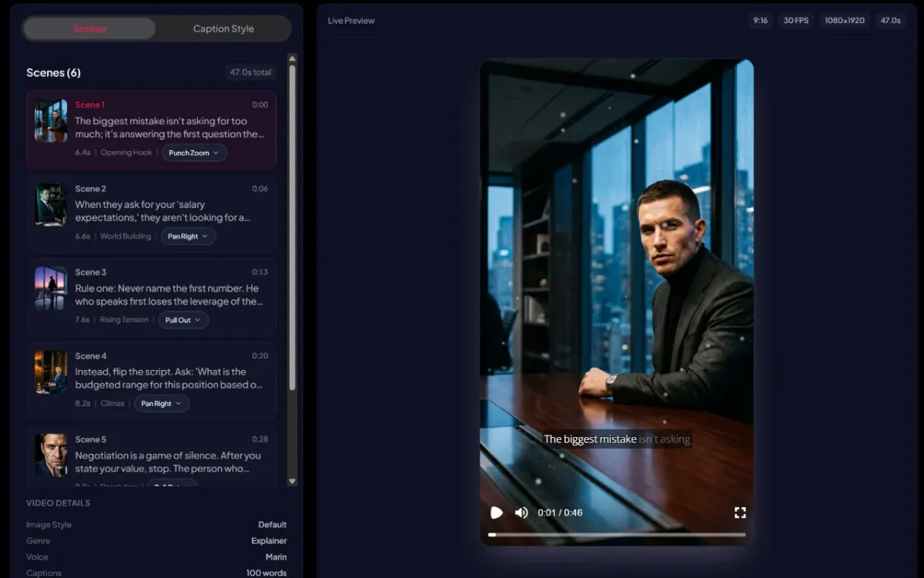The image size is (924, 578).
Task: Click the 1080x1920 resolution badge
Action: tap(845, 20)
